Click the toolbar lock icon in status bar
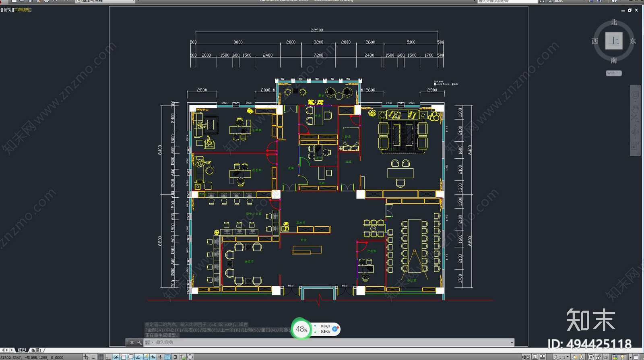This screenshot has height=360, width=644. pyautogui.click(x=599, y=357)
